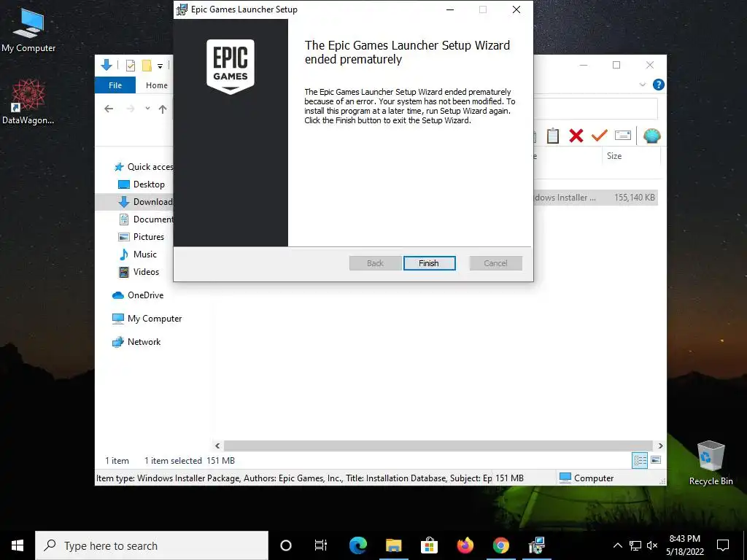Click the clipboard Paste toolbar icon
Viewport: 747px width, 560px height.
click(x=553, y=136)
